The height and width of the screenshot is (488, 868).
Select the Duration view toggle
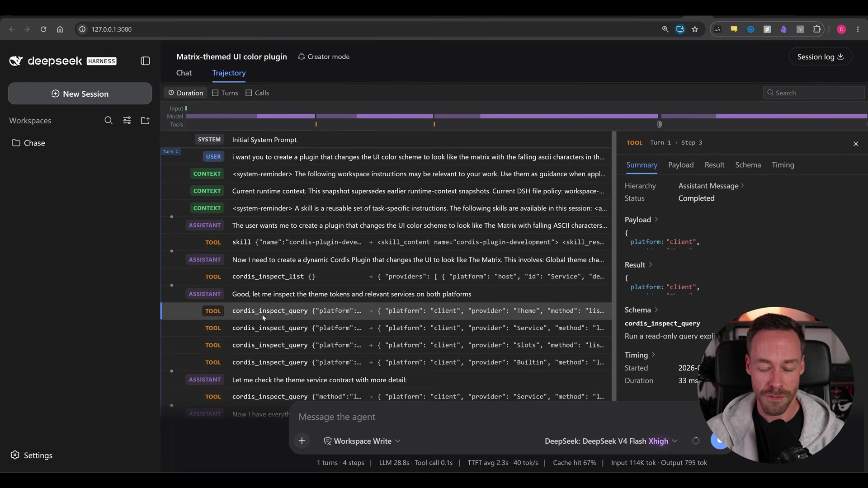(186, 93)
